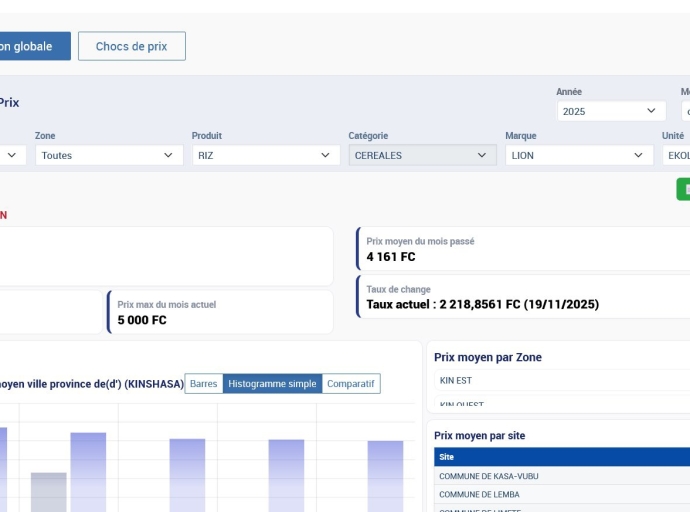
Task: Open the Marque dropdown showing LION
Action: pos(579,155)
